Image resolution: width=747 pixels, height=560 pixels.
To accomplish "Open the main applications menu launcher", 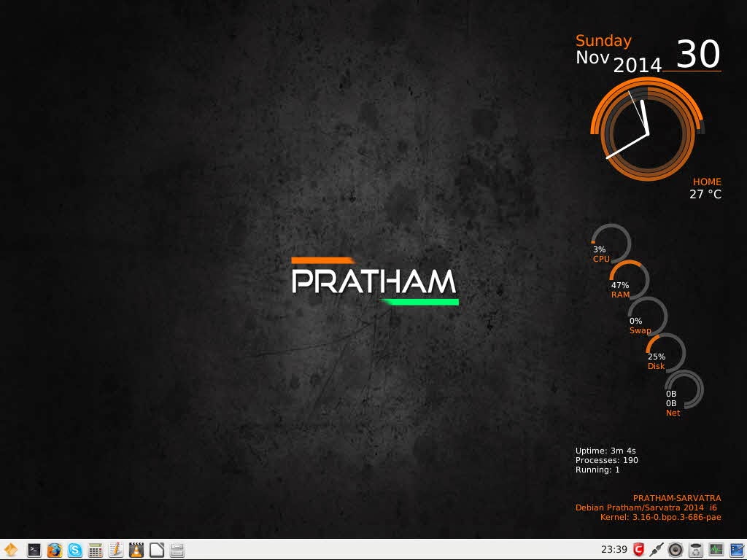I will pos(10,550).
